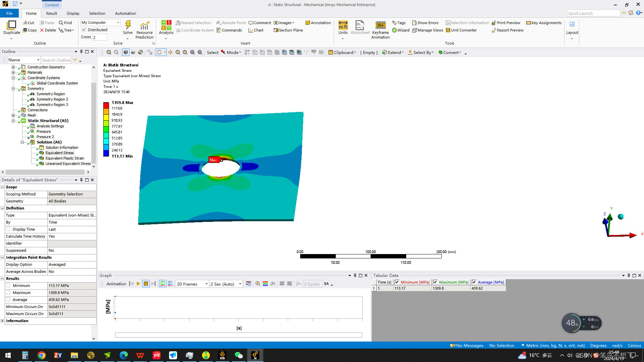Open the File menu
This screenshot has width=644, height=362.
point(9,13)
